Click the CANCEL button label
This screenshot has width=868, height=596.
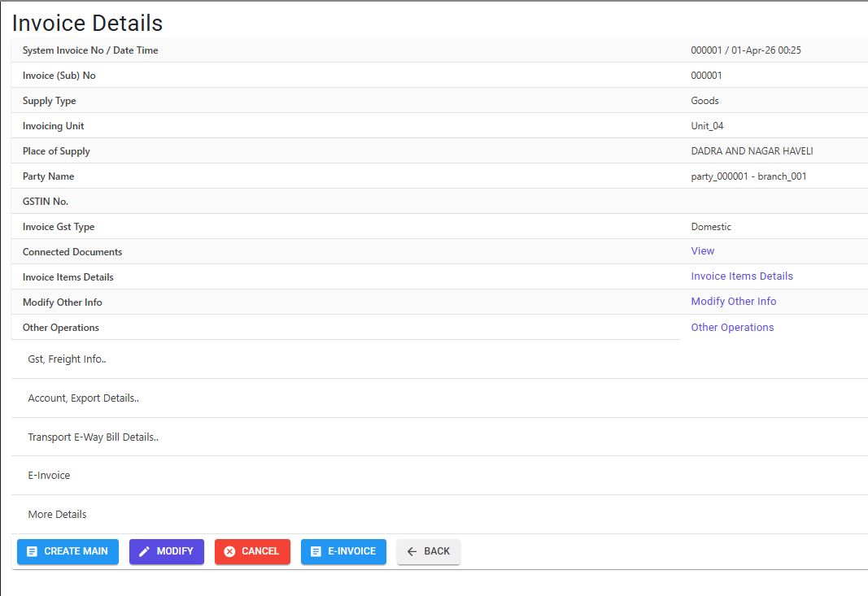[x=260, y=551]
